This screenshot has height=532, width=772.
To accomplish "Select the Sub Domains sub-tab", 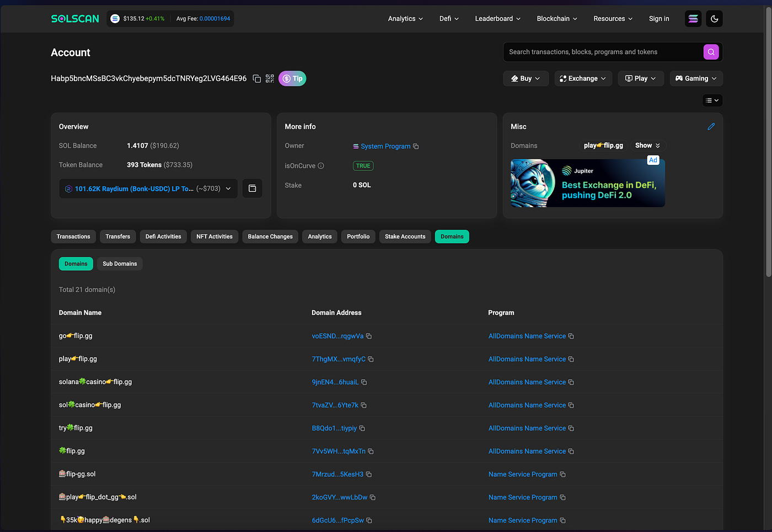I will click(x=120, y=264).
